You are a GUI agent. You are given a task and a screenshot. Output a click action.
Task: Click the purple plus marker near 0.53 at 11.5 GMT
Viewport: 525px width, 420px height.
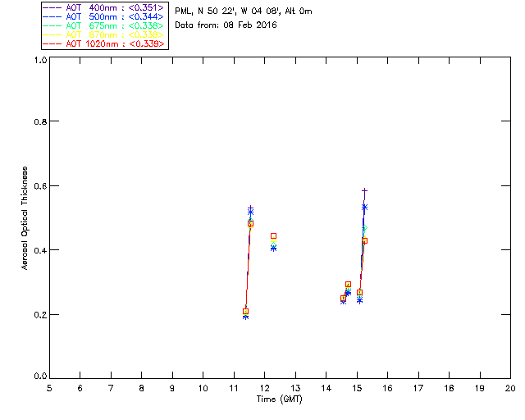tap(250, 208)
